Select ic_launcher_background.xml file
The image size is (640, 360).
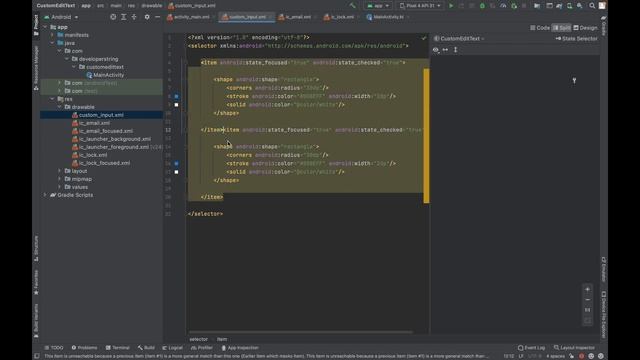coord(111,139)
